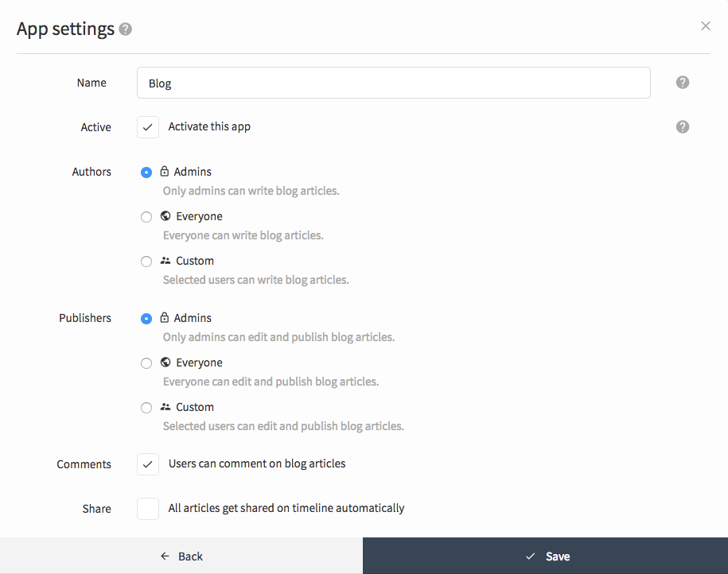Enable automatic sharing of articles on timeline

pyautogui.click(x=148, y=509)
